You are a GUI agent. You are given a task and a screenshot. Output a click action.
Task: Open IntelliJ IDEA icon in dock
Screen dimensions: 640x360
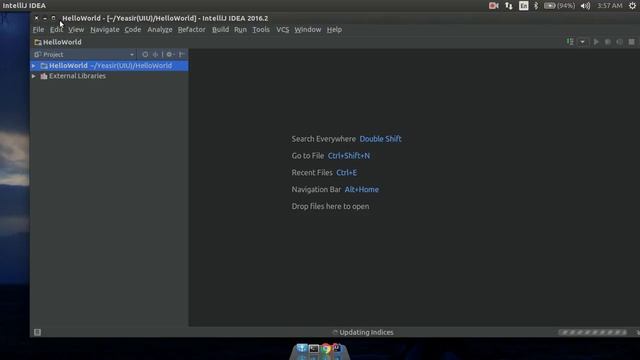pyautogui.click(x=337, y=348)
